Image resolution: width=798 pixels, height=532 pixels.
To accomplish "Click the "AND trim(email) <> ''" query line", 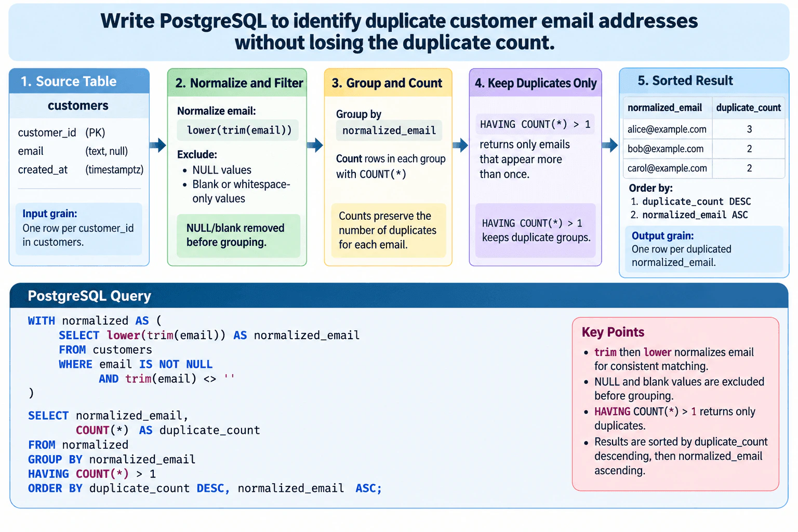I will 167,379.
